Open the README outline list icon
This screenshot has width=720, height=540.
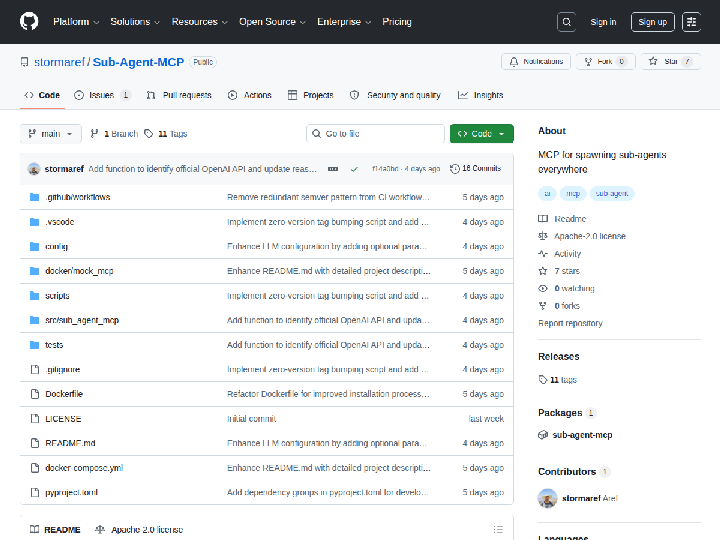(x=498, y=529)
